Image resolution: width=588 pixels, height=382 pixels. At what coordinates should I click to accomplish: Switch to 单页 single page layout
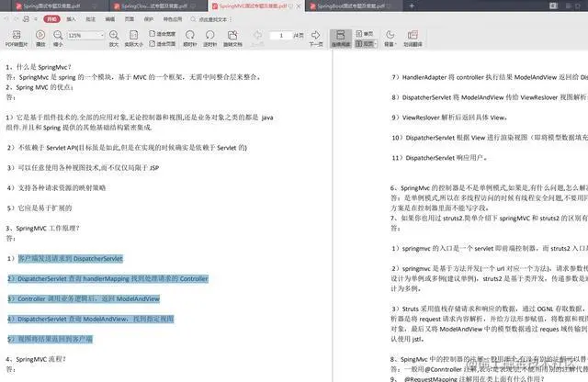(365, 34)
